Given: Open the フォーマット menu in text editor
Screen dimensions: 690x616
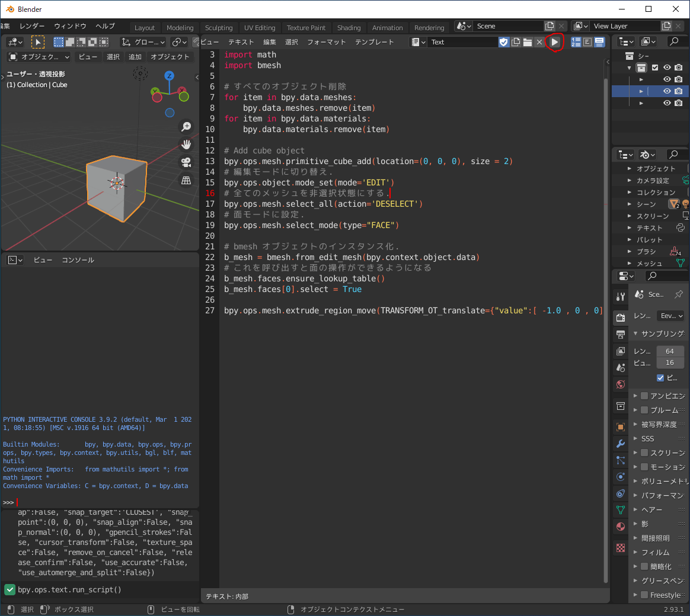Looking at the screenshot, I should point(327,42).
